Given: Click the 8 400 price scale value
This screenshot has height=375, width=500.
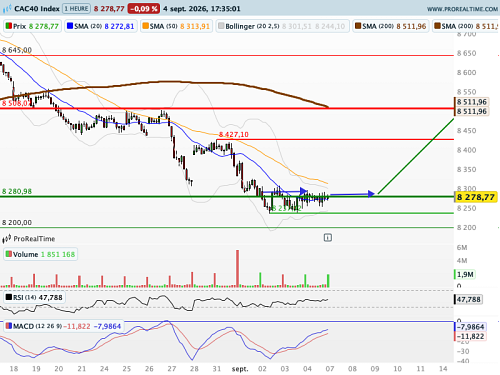Looking at the screenshot, I should 467,150.
